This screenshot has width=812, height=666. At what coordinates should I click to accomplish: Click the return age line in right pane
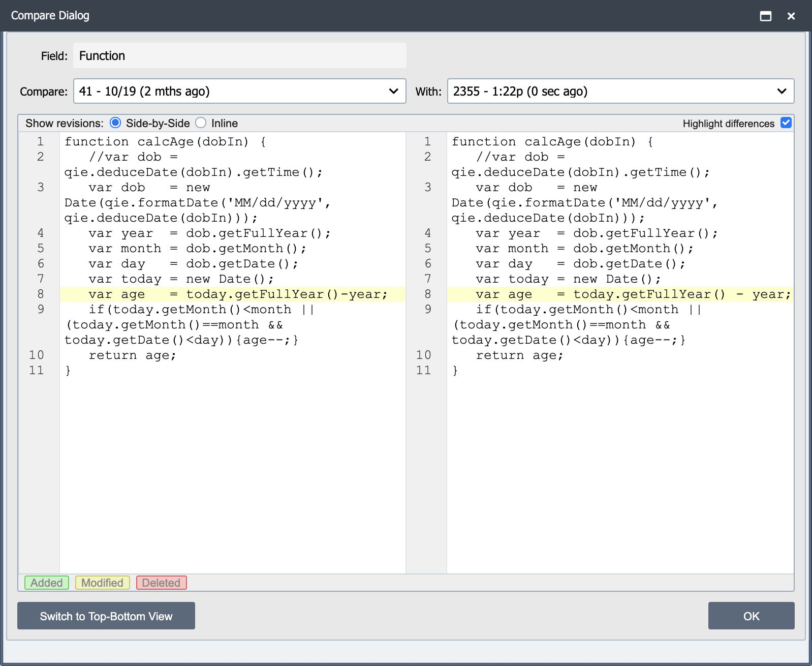(519, 355)
